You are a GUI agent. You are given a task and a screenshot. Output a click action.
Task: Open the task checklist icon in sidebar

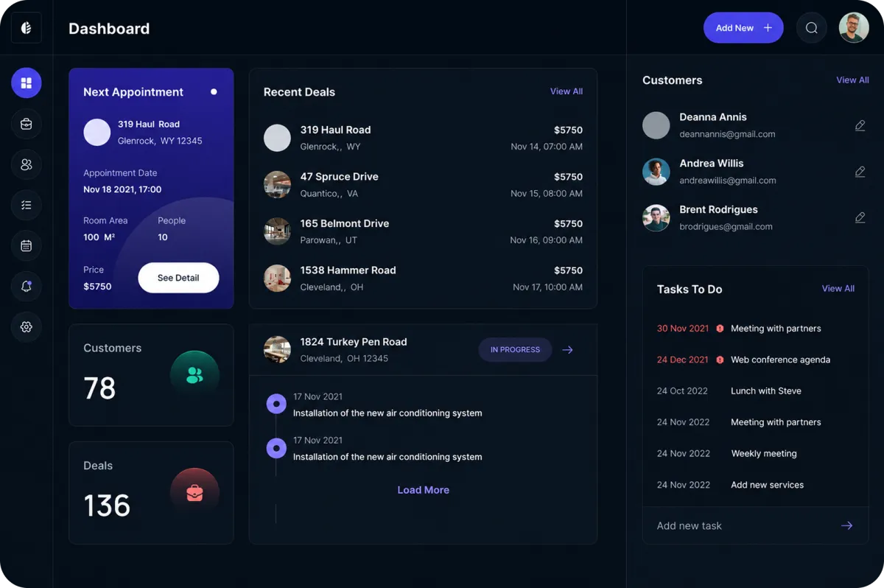27,205
